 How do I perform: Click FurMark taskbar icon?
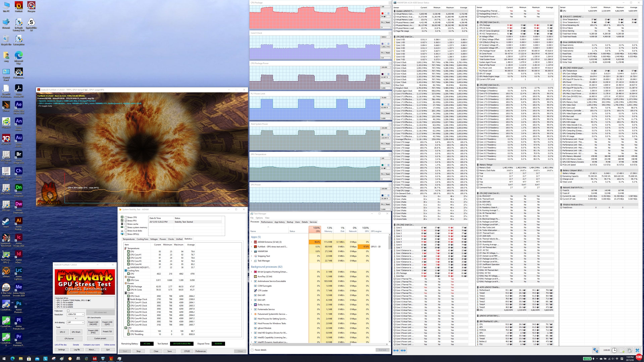(x=111, y=358)
